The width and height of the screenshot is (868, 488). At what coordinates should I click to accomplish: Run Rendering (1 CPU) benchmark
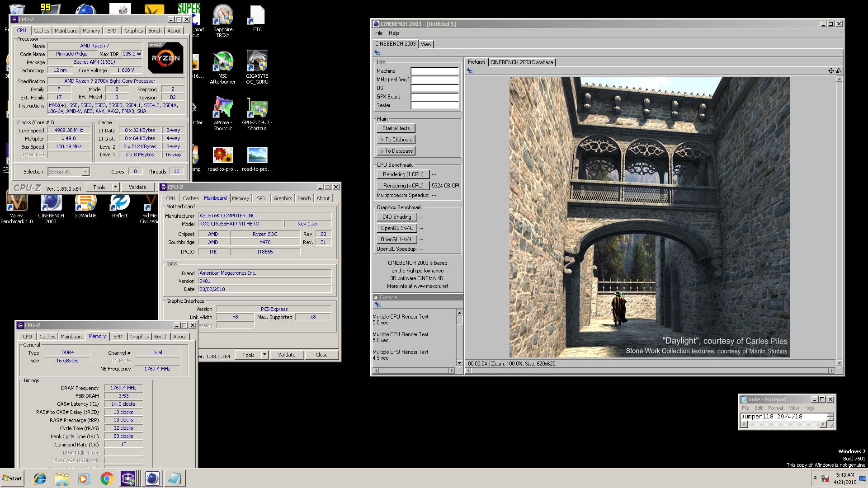coord(403,174)
